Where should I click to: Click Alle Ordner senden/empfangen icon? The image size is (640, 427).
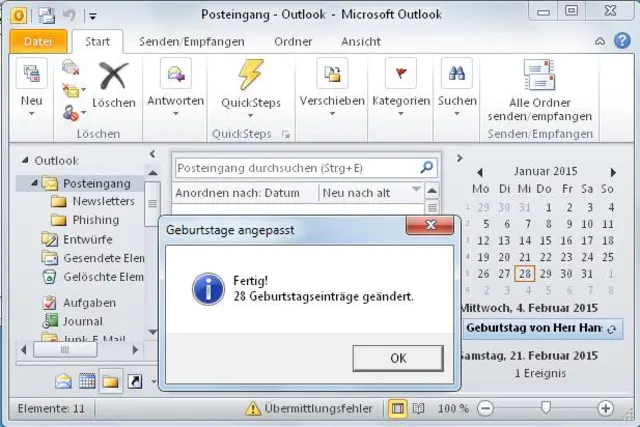coord(540,75)
